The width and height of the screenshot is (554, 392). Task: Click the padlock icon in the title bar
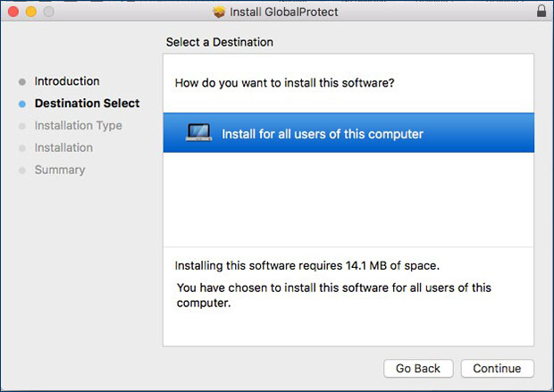pyautogui.click(x=541, y=13)
